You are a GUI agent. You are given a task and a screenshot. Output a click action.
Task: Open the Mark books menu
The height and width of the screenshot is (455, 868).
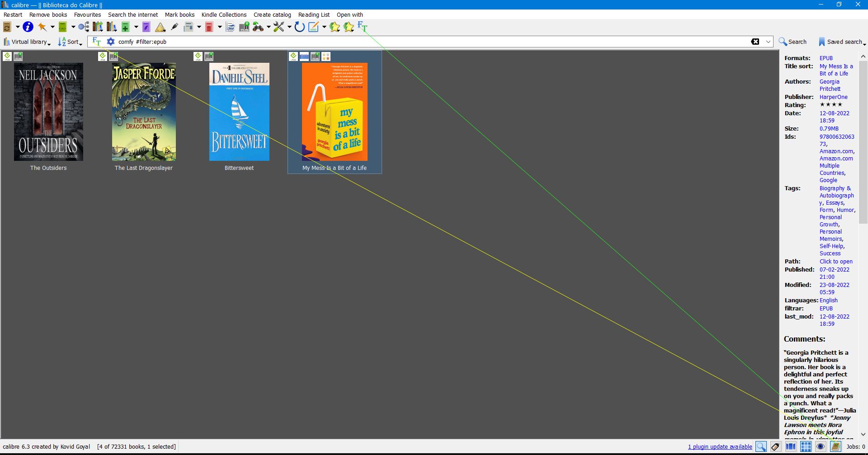180,14
